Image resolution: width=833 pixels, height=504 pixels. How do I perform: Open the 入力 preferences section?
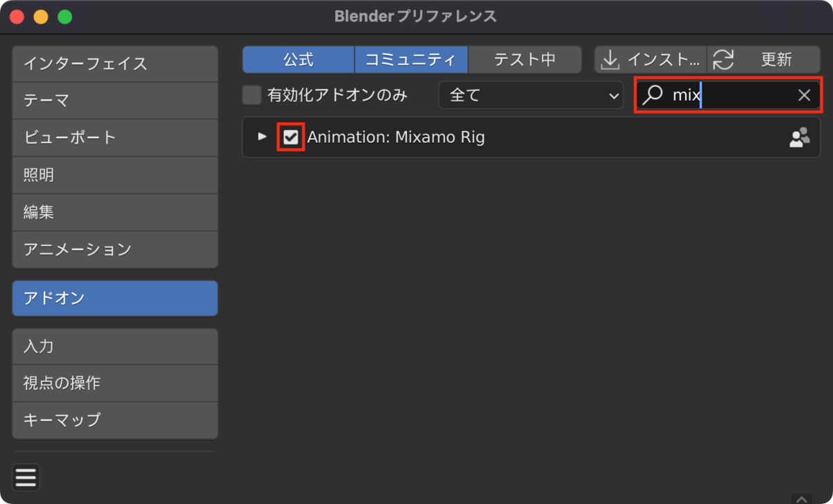[x=115, y=346]
